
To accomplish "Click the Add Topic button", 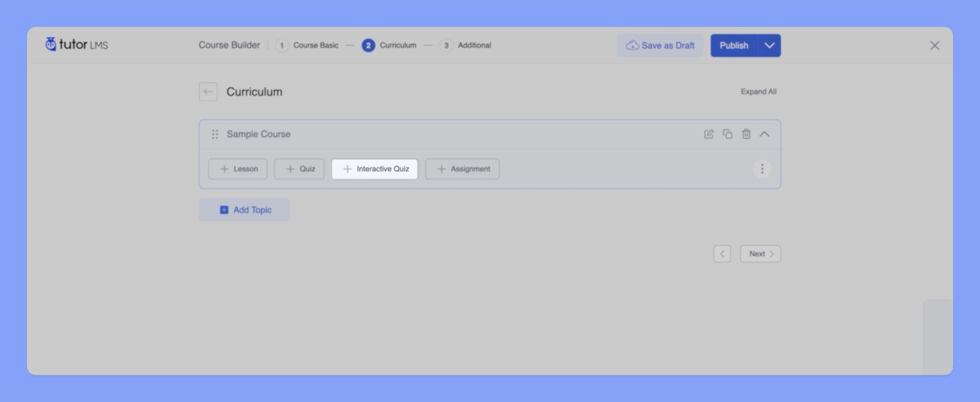I will 244,210.
